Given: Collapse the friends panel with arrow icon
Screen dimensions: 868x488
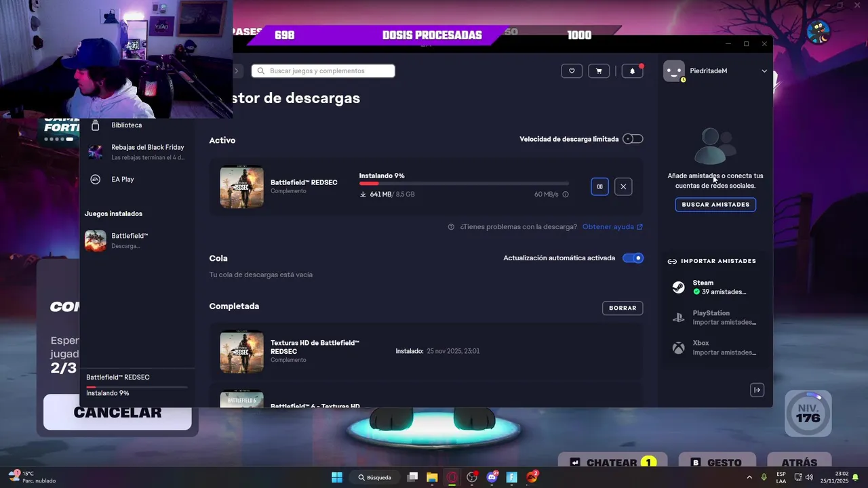Looking at the screenshot, I should pos(757,390).
